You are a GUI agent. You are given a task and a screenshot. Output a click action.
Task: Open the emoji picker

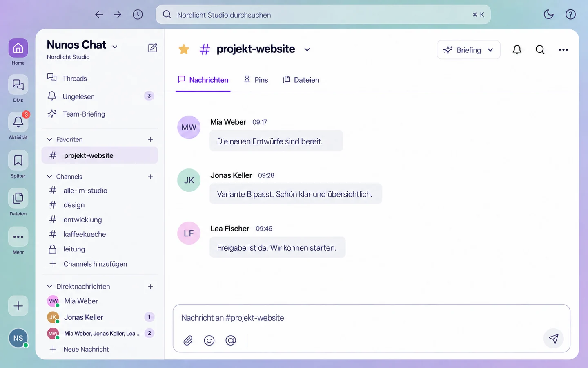(x=209, y=340)
